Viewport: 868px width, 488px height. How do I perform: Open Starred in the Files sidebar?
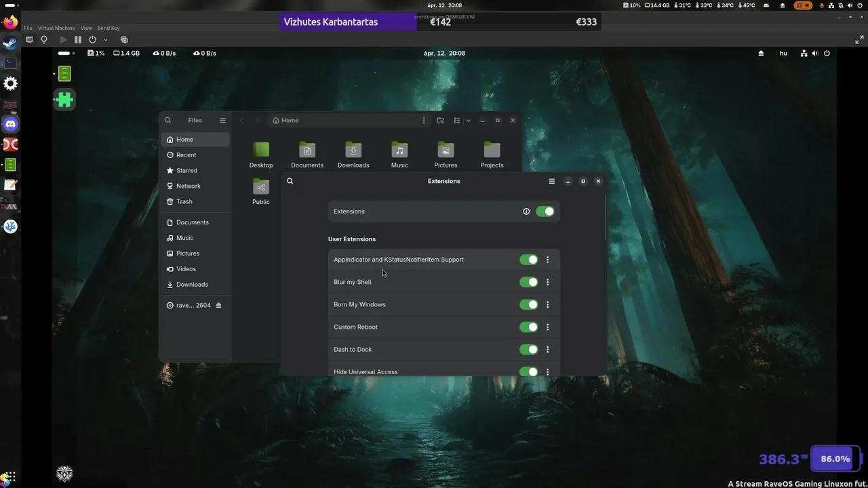(x=195, y=171)
